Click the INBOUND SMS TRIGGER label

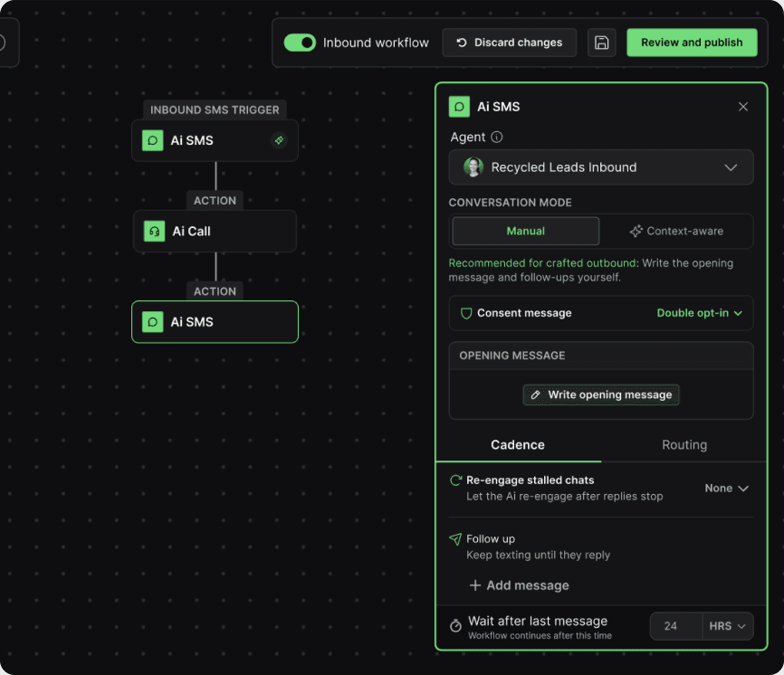[x=215, y=109]
